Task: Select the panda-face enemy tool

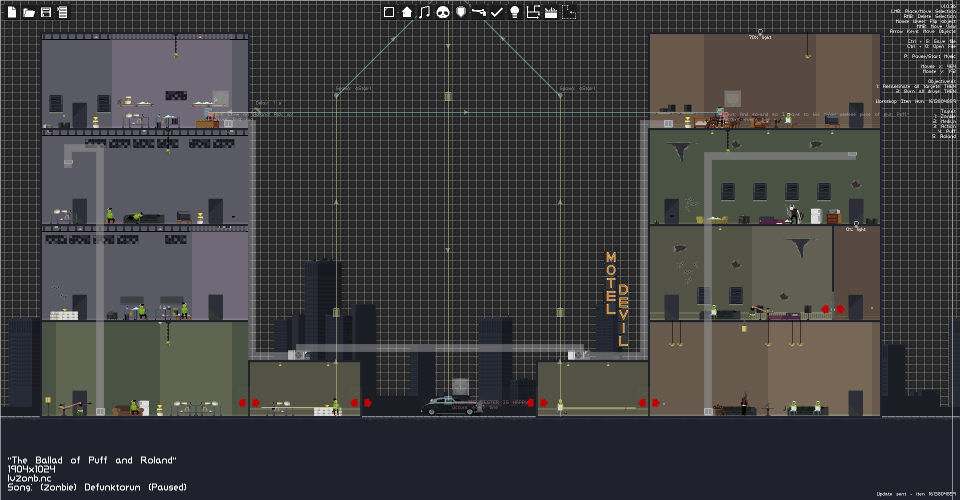Action: (443, 12)
